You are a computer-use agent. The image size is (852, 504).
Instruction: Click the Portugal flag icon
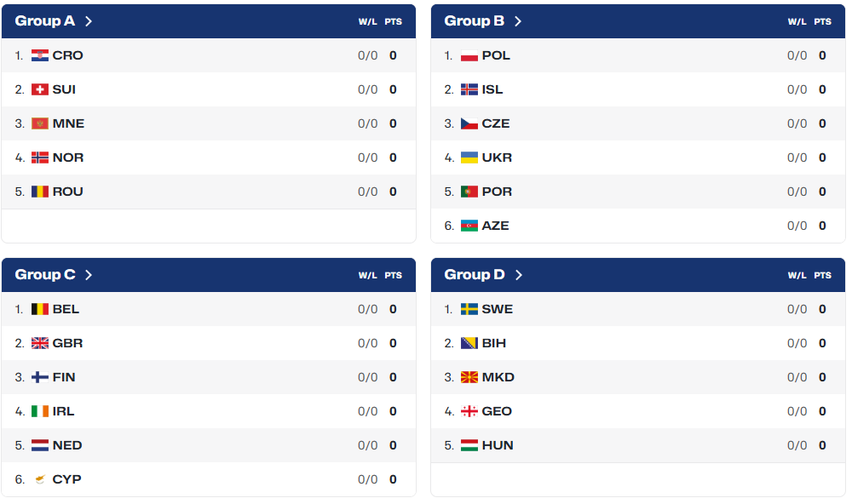[469, 192]
